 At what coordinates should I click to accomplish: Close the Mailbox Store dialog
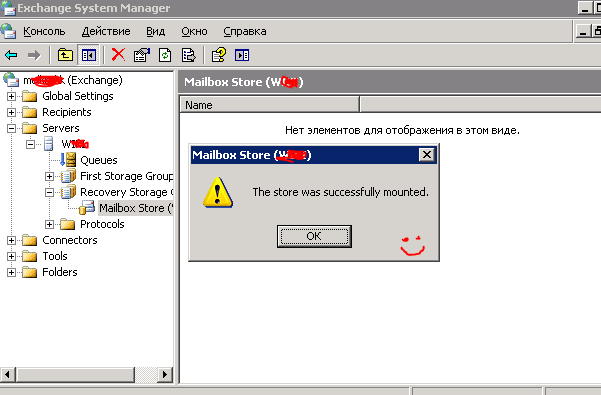[427, 155]
